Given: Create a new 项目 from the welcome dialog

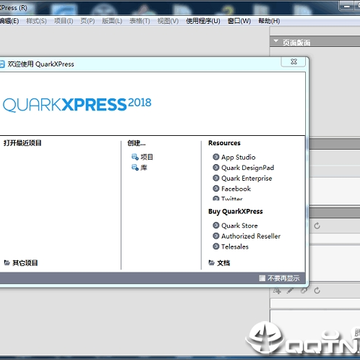Looking at the screenshot, I should [142, 157].
